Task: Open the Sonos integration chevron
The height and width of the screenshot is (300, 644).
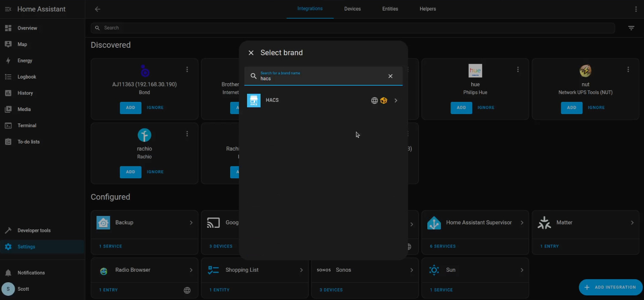Action: coord(412,270)
